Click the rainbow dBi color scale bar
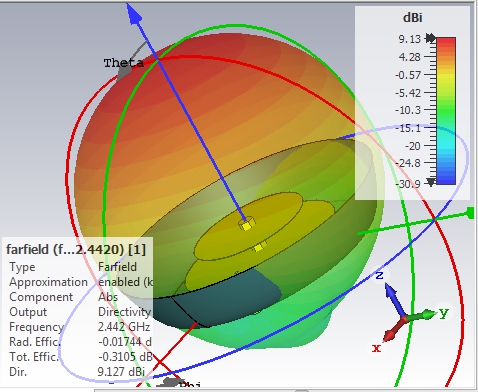This screenshot has width=478, height=392. [x=446, y=111]
